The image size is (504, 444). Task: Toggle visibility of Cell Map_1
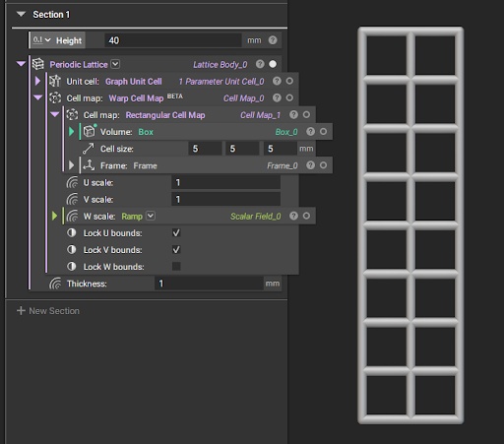click(306, 114)
